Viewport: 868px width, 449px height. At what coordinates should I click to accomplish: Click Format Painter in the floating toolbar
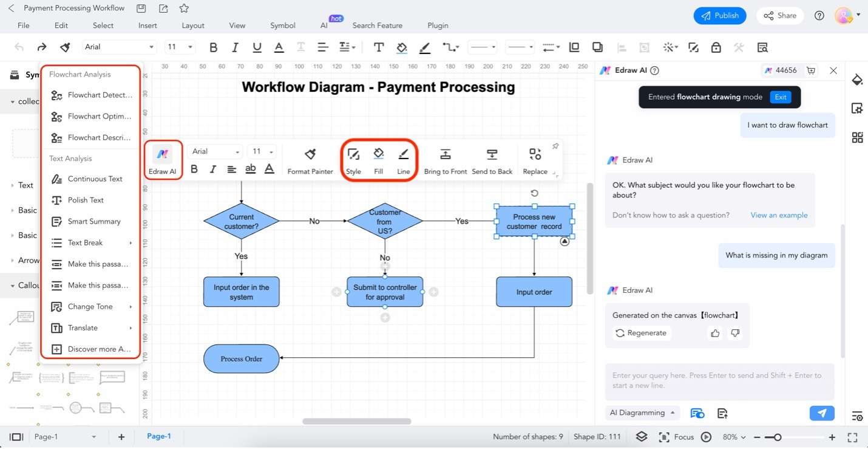point(310,161)
